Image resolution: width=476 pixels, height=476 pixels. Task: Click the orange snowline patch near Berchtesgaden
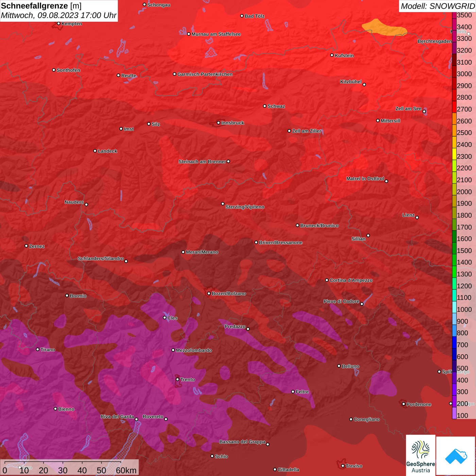pos(384,28)
